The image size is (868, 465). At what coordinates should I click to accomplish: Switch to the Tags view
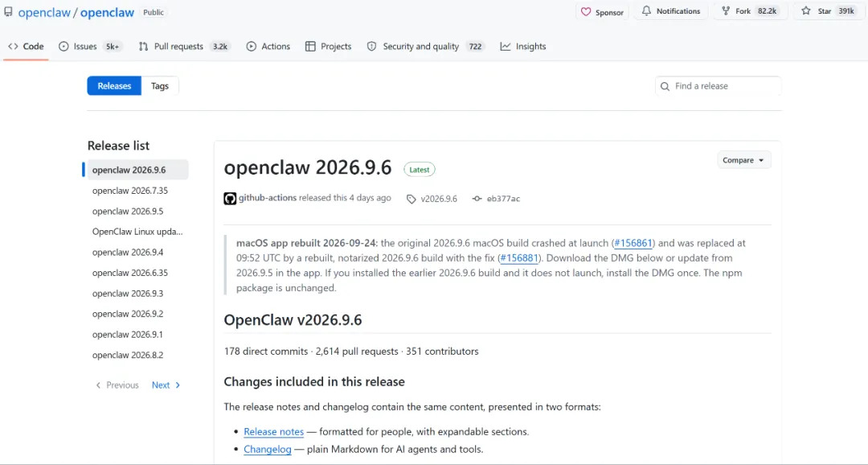pos(160,86)
